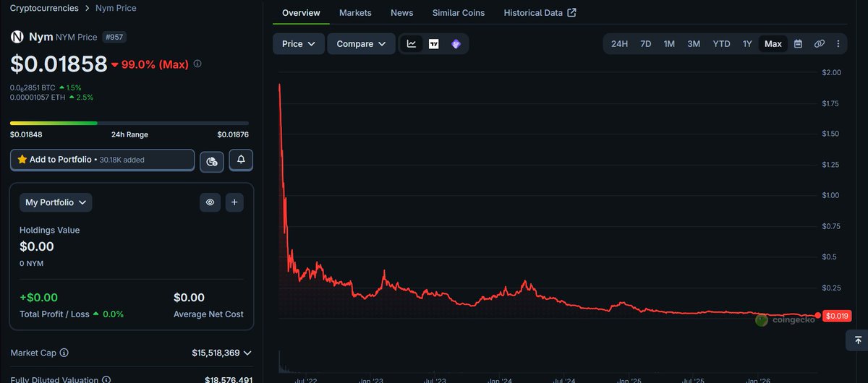
Task: Expand the My Portfolio selector
Action: coord(56,202)
